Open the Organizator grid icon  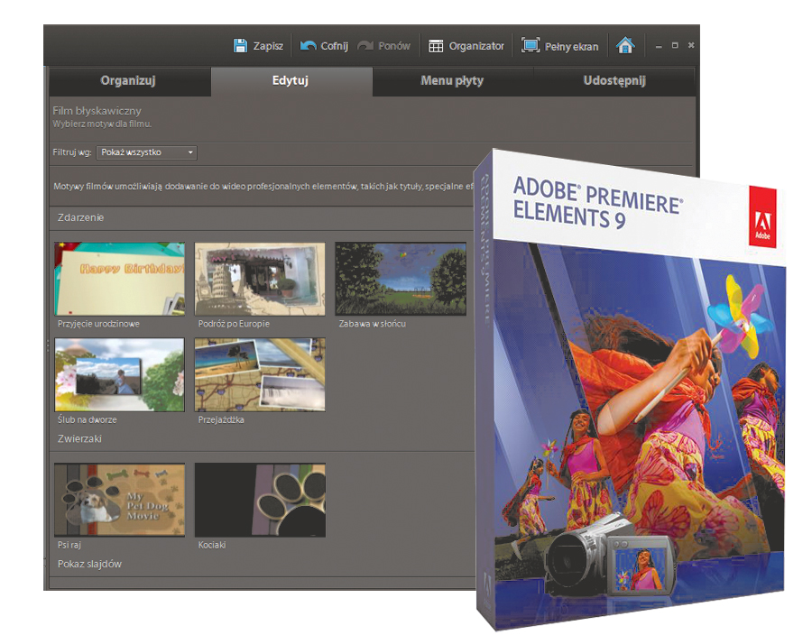pos(436,46)
